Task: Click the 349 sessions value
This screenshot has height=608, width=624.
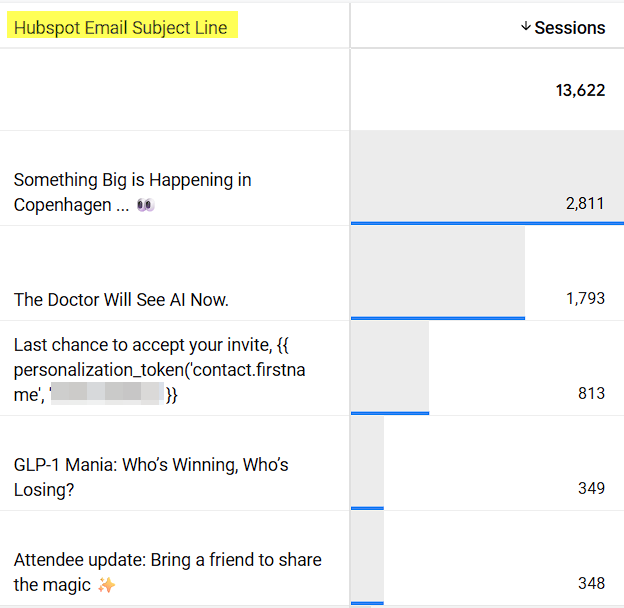Action: pyautogui.click(x=591, y=488)
